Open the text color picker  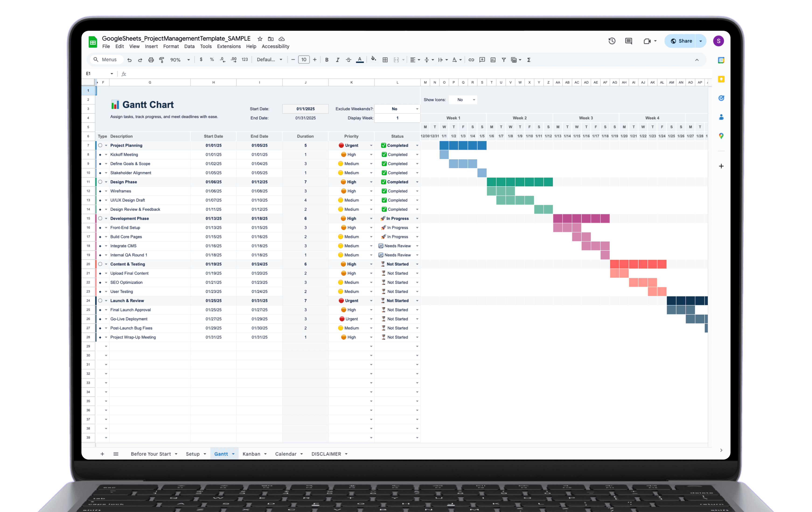(359, 60)
